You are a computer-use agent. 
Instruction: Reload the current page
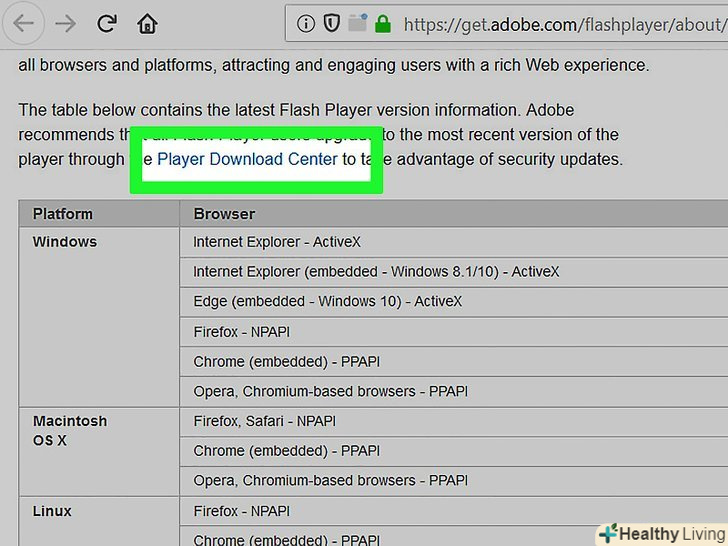[x=108, y=23]
